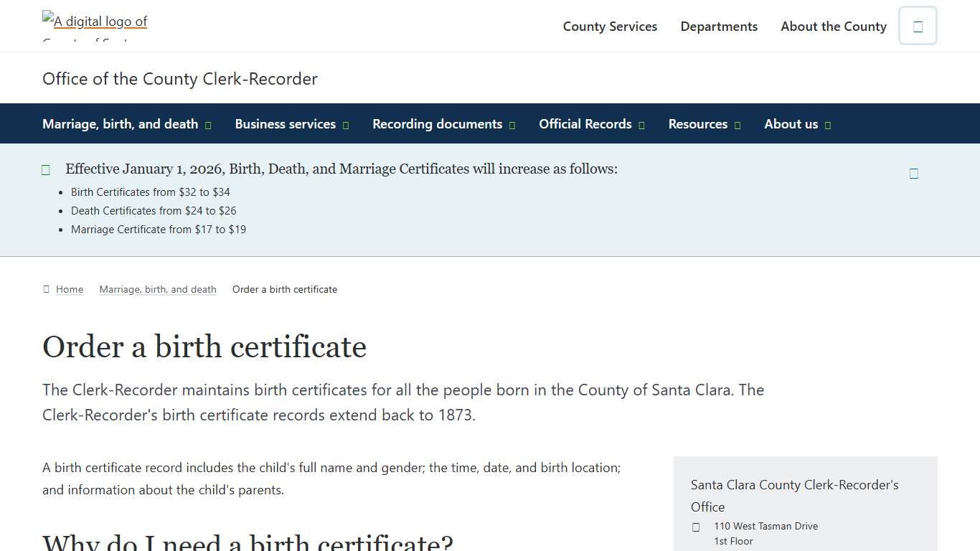Viewport: 980px width, 551px height.
Task: Select Departments in the top navigation
Action: point(719,26)
